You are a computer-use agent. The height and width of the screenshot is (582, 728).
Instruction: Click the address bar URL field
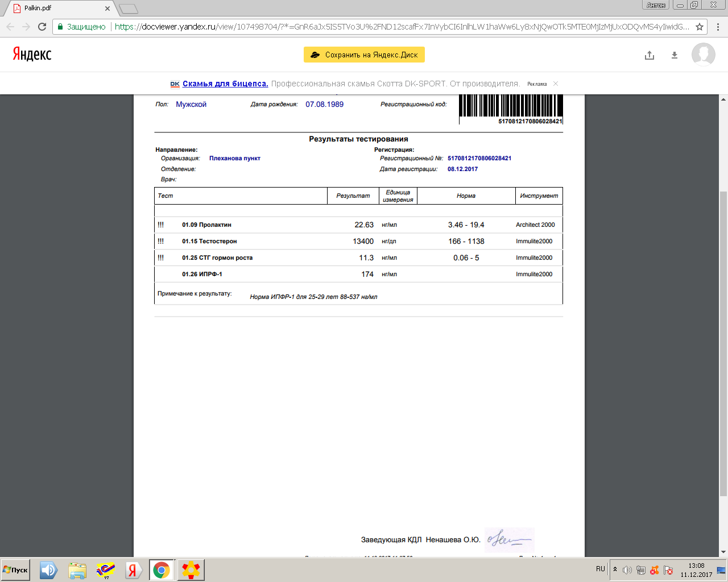(x=398, y=27)
